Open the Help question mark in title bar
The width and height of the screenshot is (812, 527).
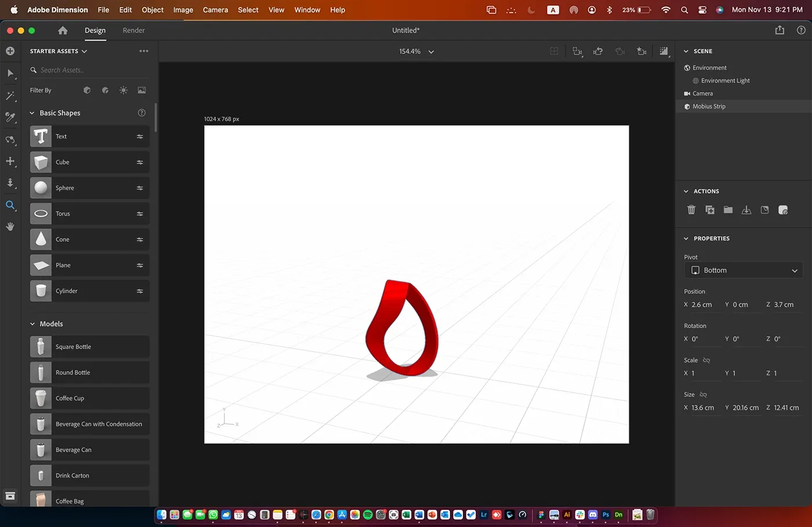[801, 30]
